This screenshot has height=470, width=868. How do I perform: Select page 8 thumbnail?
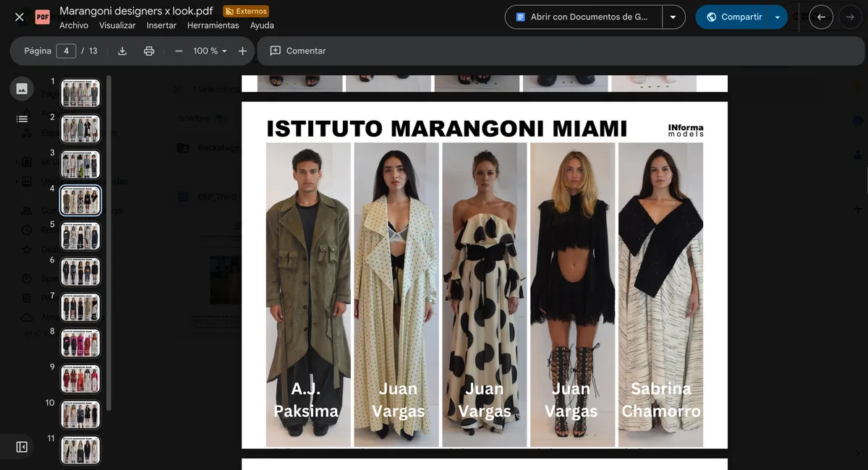click(80, 343)
